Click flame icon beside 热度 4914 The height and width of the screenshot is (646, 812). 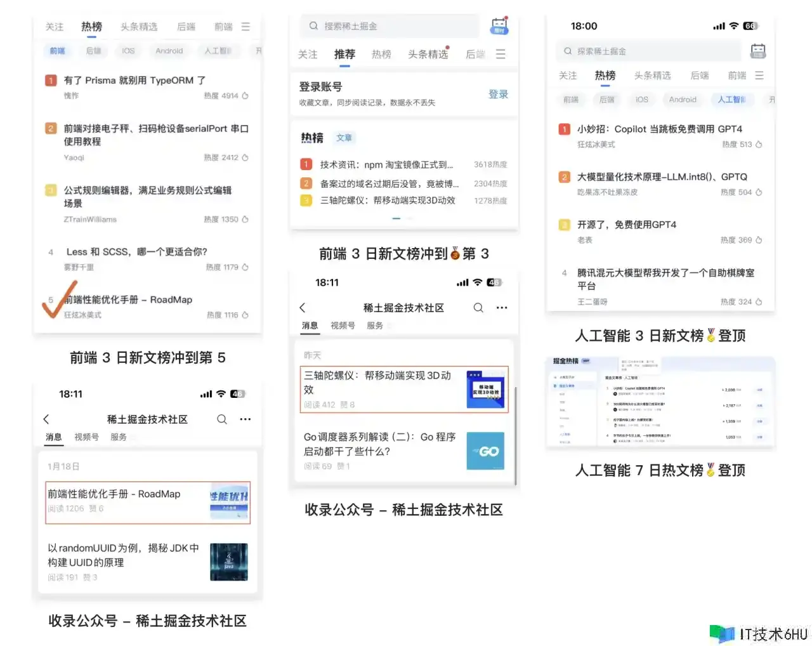click(x=245, y=96)
